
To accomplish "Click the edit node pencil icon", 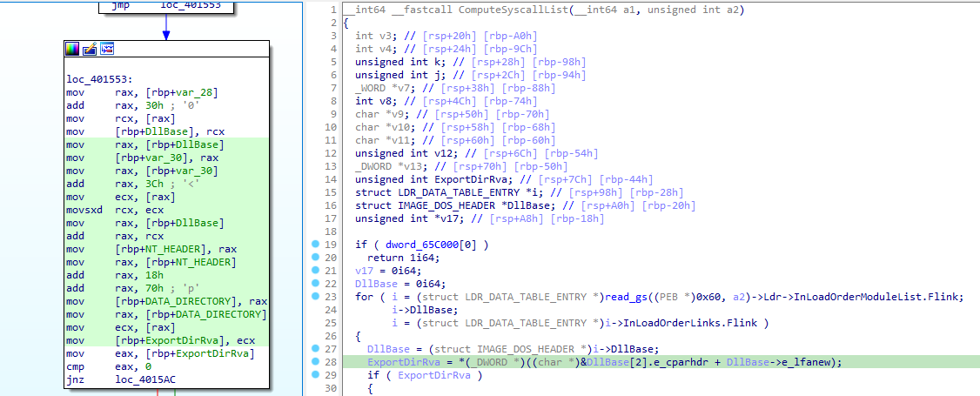I will (x=90, y=49).
